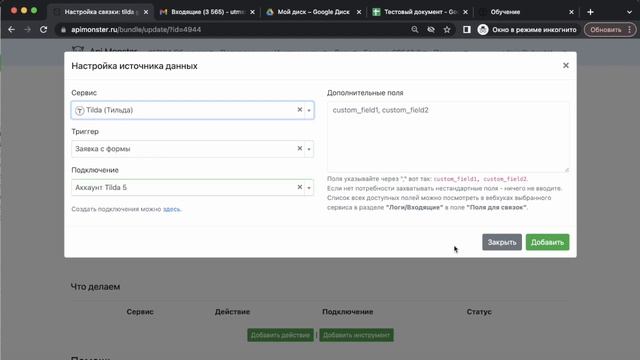Click the incognito mode avatar icon

click(483, 30)
